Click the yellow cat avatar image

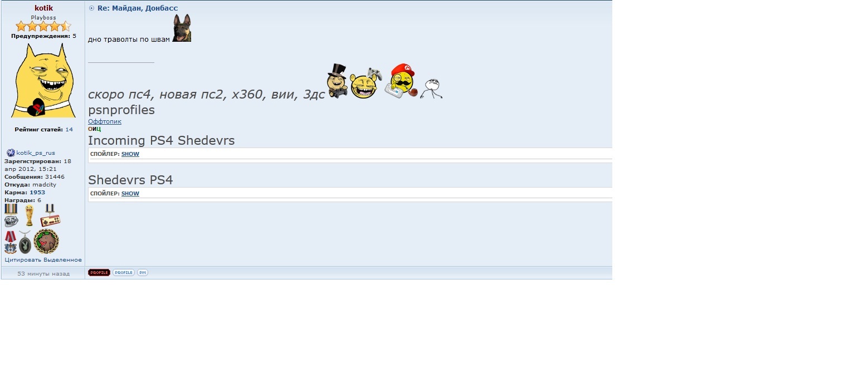(43, 80)
